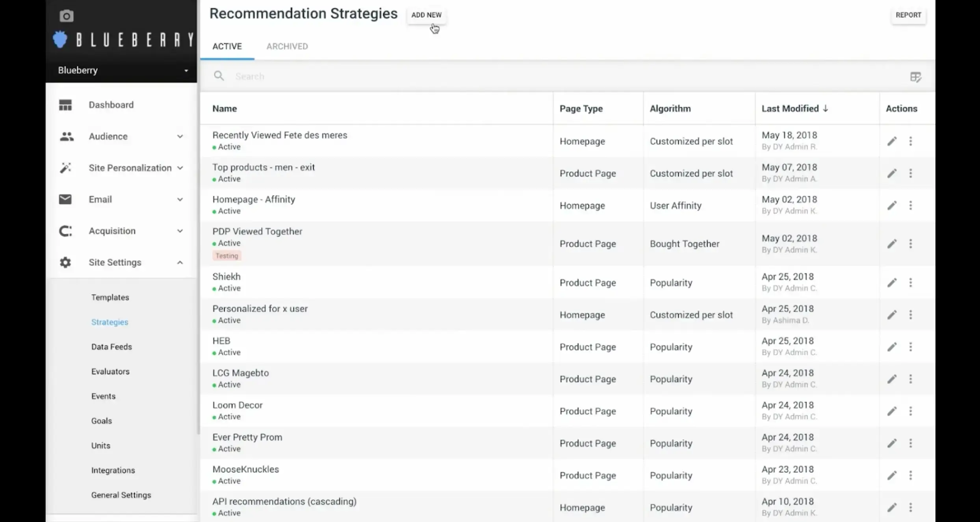This screenshot has width=980, height=522.
Task: Open the table edit icon beside the search bar
Action: tap(916, 77)
